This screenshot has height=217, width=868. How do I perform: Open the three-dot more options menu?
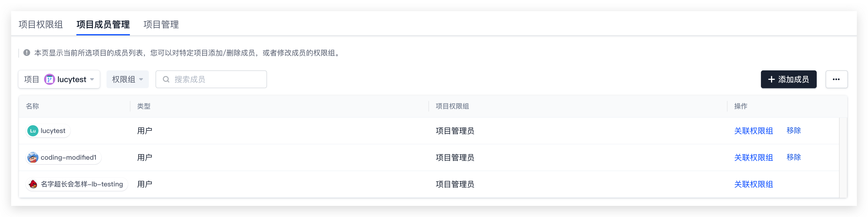[x=836, y=79]
